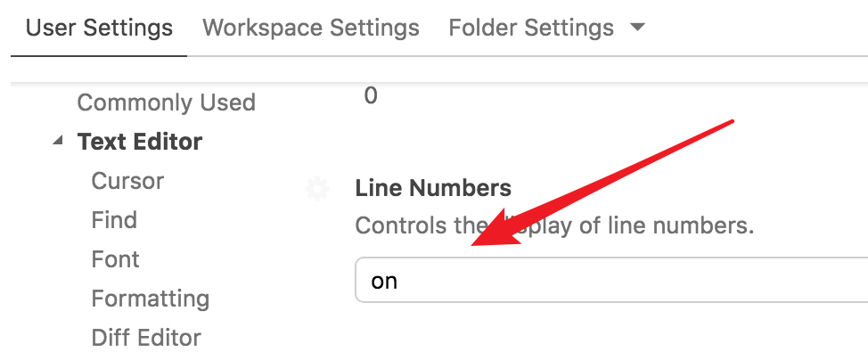Click the Line Numbers setting title
The height and width of the screenshot is (360, 868).
(433, 188)
